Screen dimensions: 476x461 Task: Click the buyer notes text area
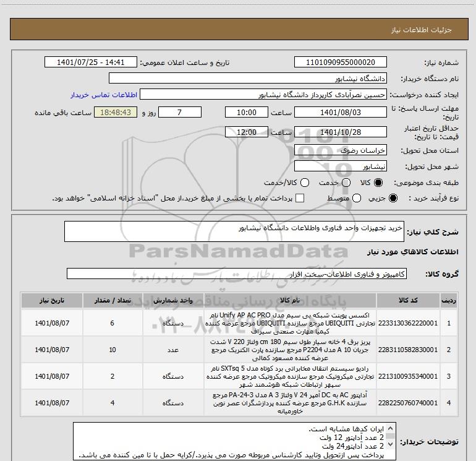pyautogui.click(x=234, y=441)
